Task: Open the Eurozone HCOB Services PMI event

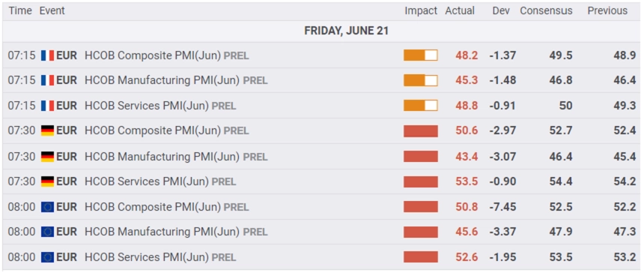Action: [x=160, y=257]
